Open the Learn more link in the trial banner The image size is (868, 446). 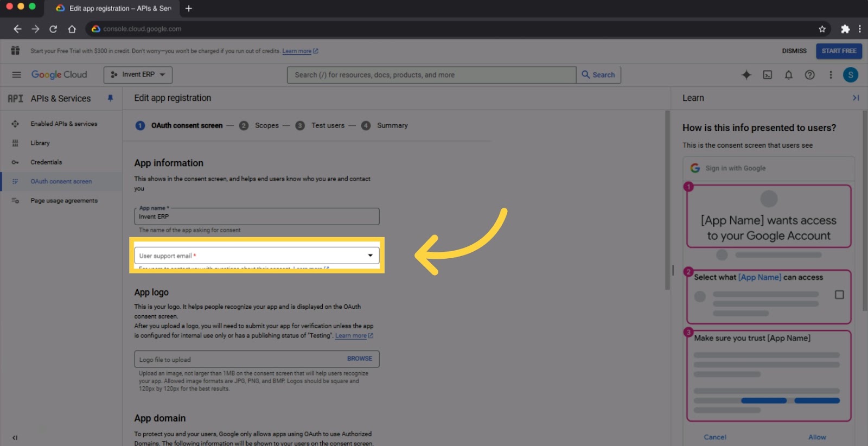tap(300, 51)
